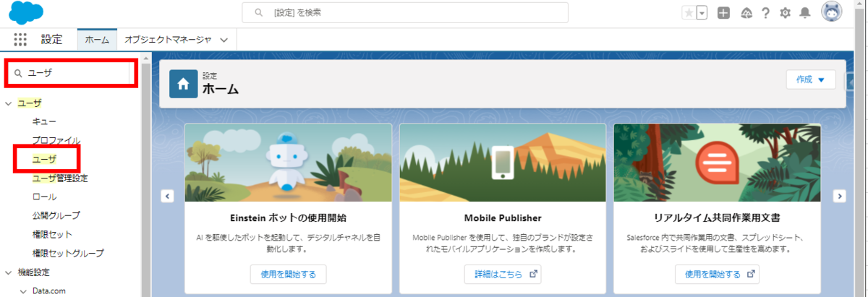This screenshot has height=297, width=868.
Task: Click the Mobile Publisher phone illustration
Action: (x=503, y=163)
